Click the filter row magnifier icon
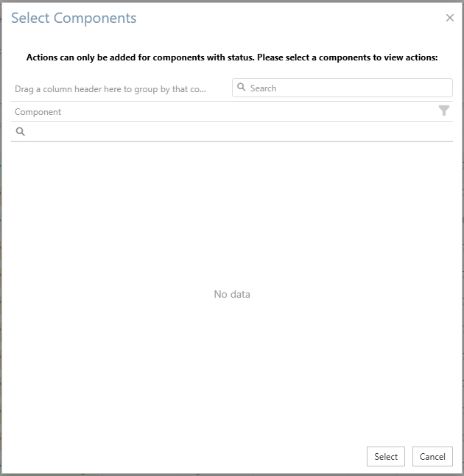This screenshot has height=476, width=464. [x=21, y=131]
